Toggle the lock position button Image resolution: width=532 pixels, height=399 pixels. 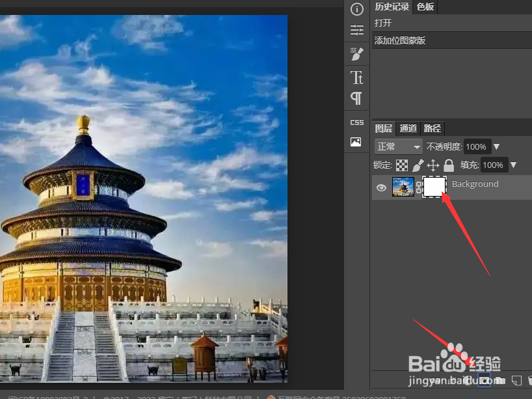click(x=432, y=165)
